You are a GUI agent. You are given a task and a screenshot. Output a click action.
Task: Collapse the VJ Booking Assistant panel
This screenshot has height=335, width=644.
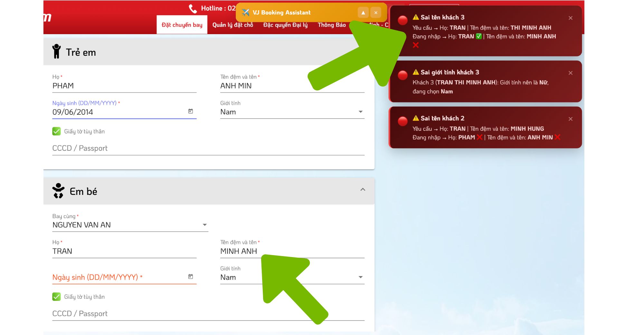tap(363, 13)
